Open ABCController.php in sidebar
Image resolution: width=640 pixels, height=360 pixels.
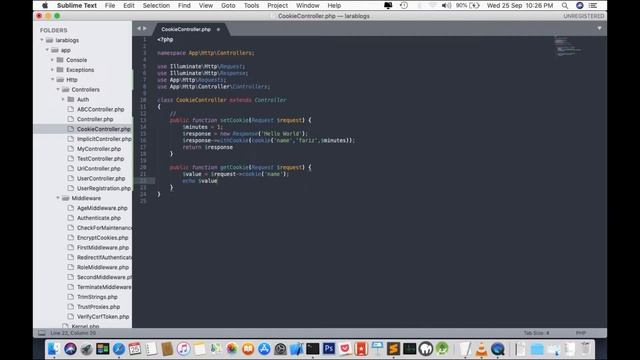coord(100,109)
